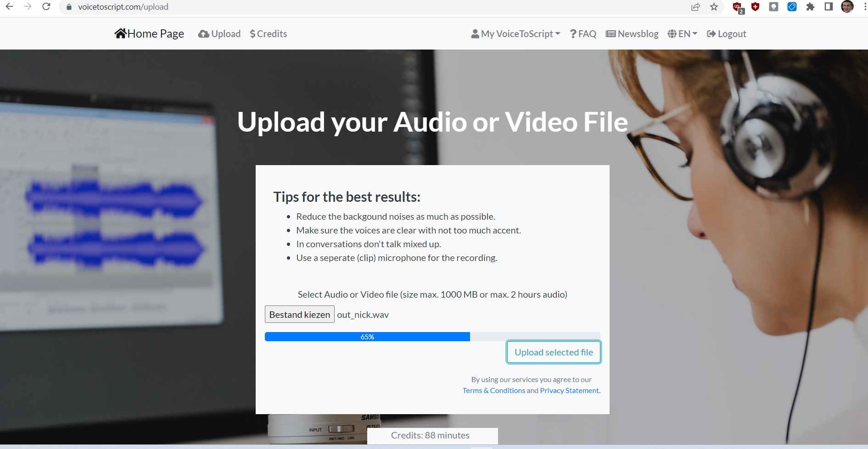
Task: Click the Bestand kiezen file button
Action: click(x=300, y=315)
